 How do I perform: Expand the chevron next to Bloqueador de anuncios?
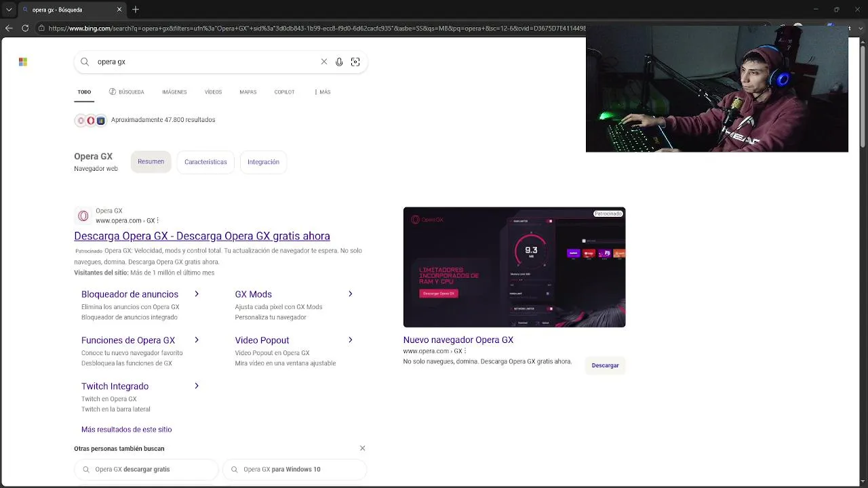coord(197,294)
